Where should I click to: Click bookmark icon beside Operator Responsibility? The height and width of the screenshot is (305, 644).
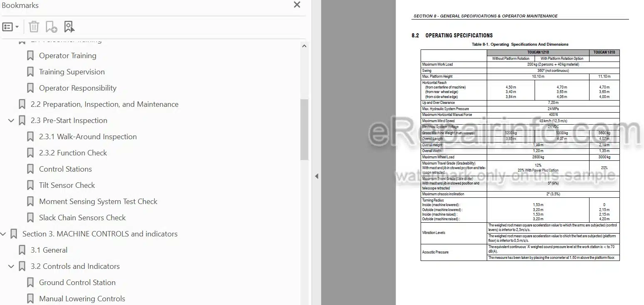click(30, 88)
